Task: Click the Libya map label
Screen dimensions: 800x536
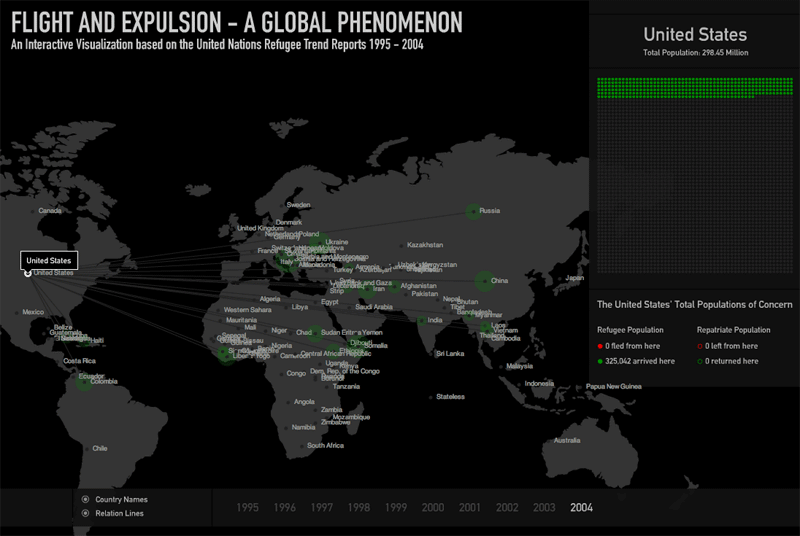Action: (x=299, y=307)
